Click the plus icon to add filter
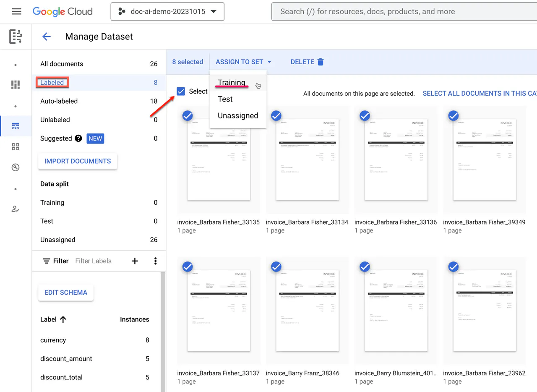Screen dimensions: 537x392 tap(135, 261)
